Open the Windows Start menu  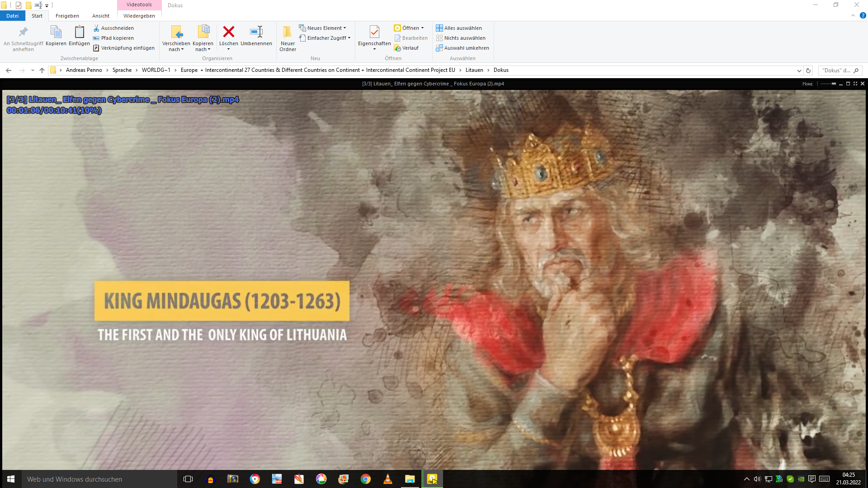click(x=11, y=479)
